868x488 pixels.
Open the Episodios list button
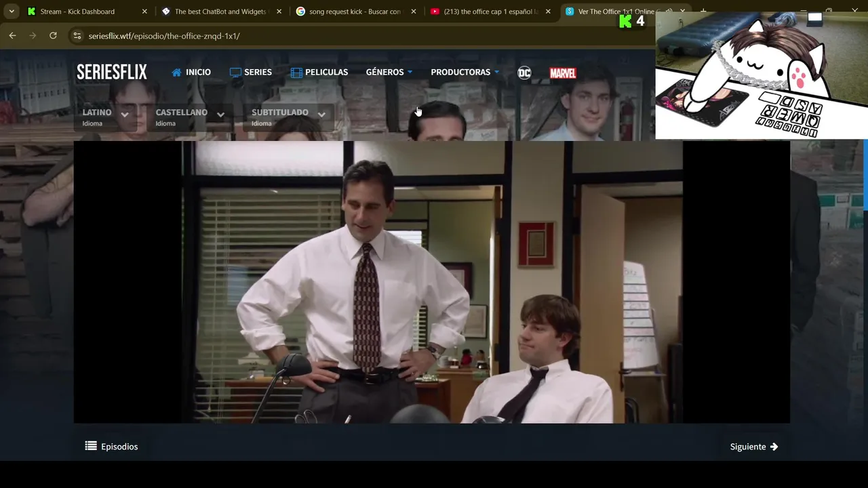tap(112, 447)
